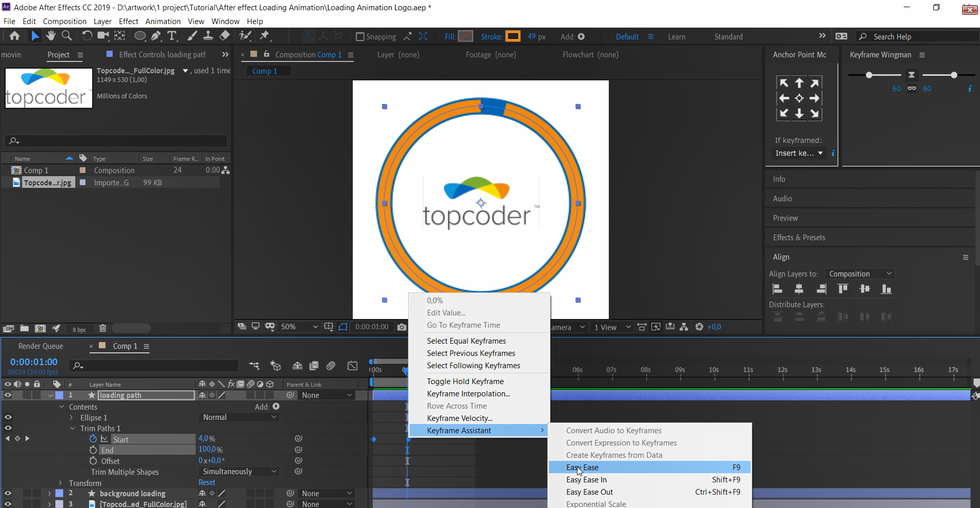Select the Zoom magnifier tool
Image resolution: width=980 pixels, height=508 pixels.
point(67,35)
